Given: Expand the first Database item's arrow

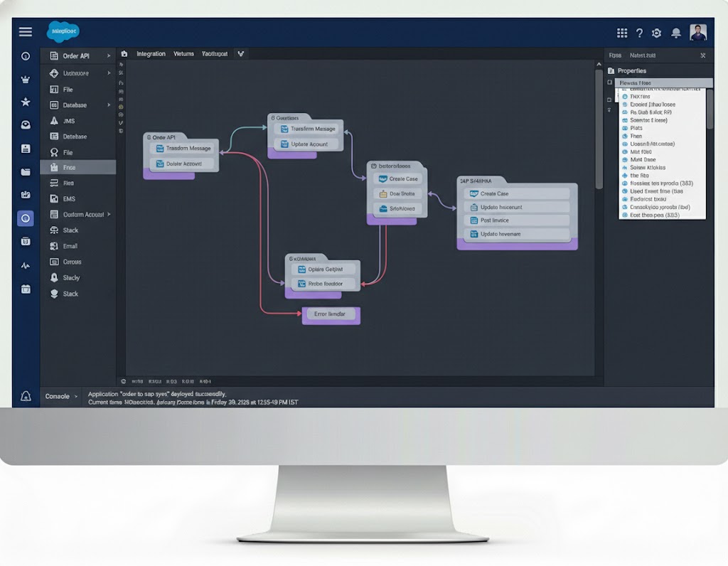Looking at the screenshot, I should 109,105.
